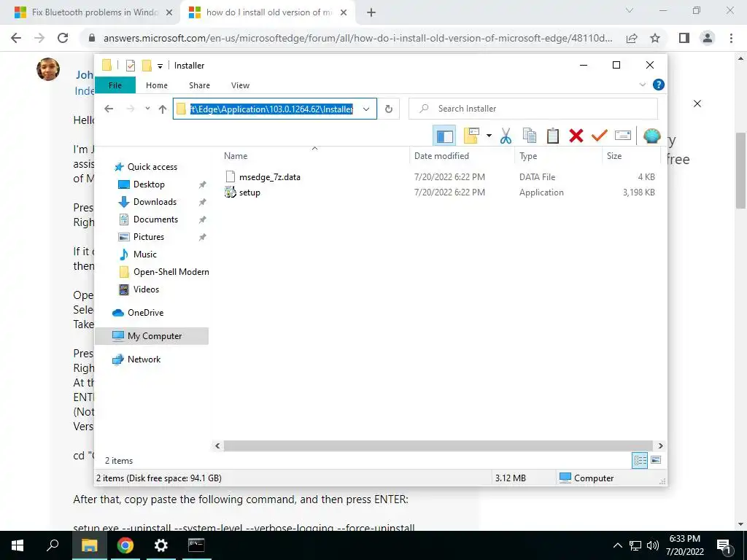747x560 pixels.
Task: Click the Search Installer box
Action: [533, 109]
